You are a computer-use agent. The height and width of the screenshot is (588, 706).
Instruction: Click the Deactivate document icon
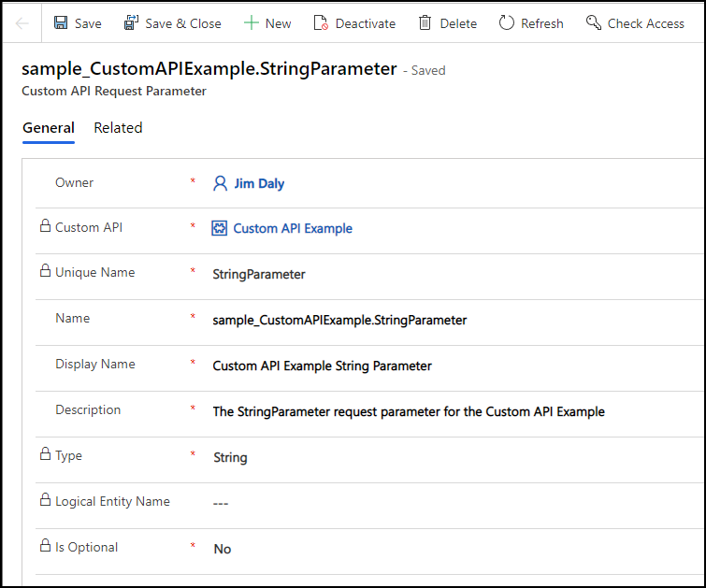[x=321, y=23]
